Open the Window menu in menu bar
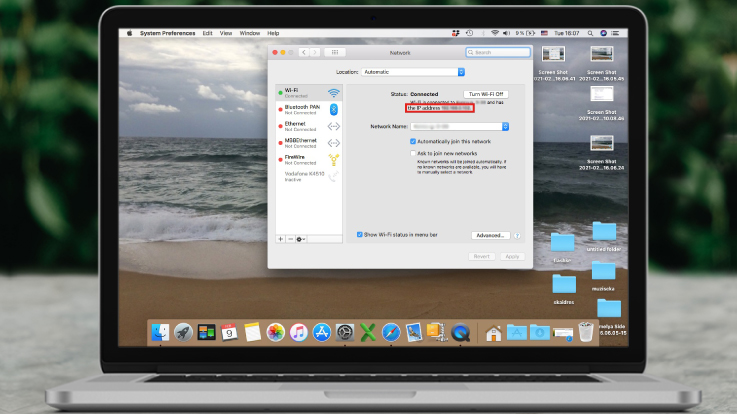The image size is (737, 414). click(x=249, y=33)
